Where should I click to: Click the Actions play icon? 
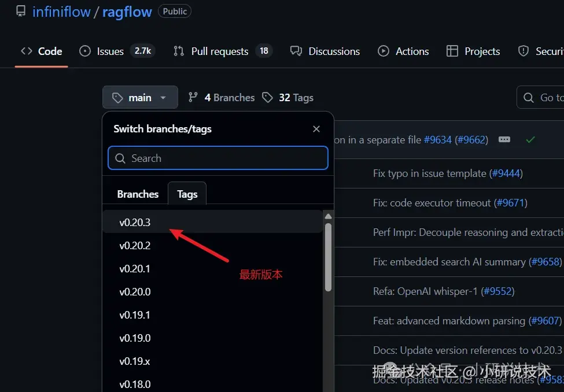(x=384, y=51)
